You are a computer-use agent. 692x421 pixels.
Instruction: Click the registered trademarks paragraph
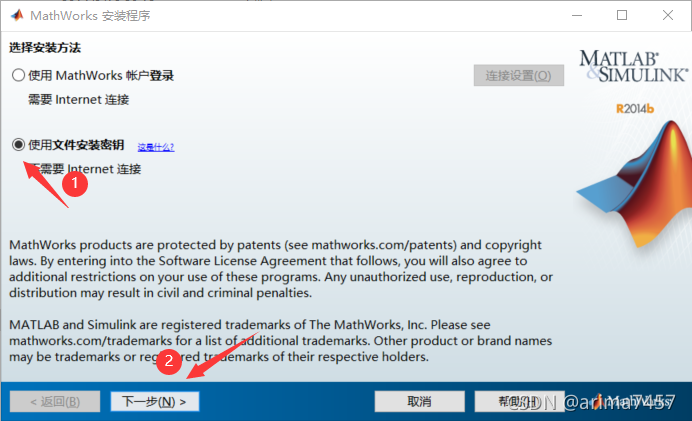(280, 341)
